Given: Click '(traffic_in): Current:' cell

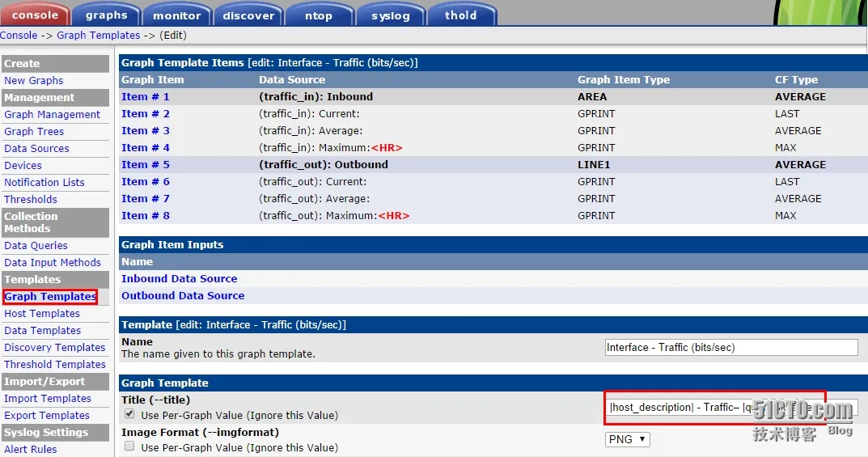Looking at the screenshot, I should (310, 114).
